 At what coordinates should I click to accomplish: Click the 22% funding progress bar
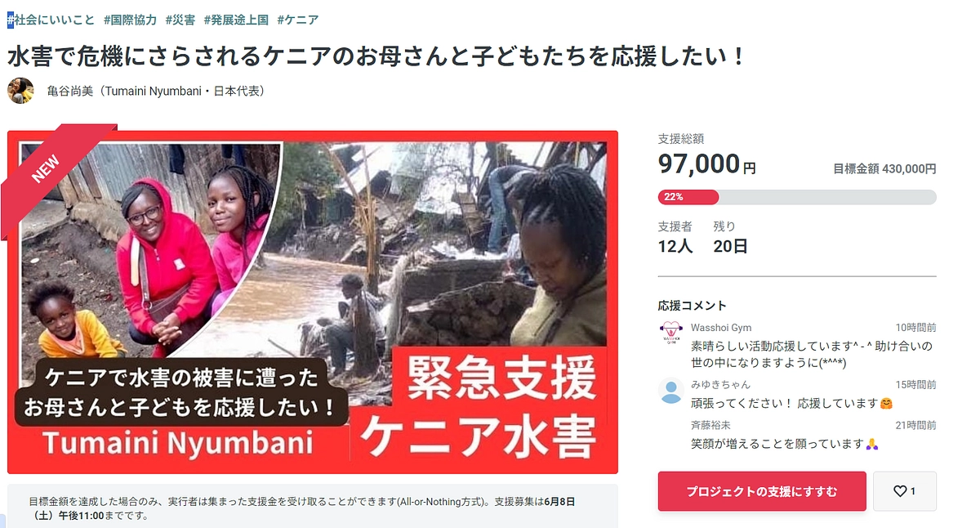797,197
